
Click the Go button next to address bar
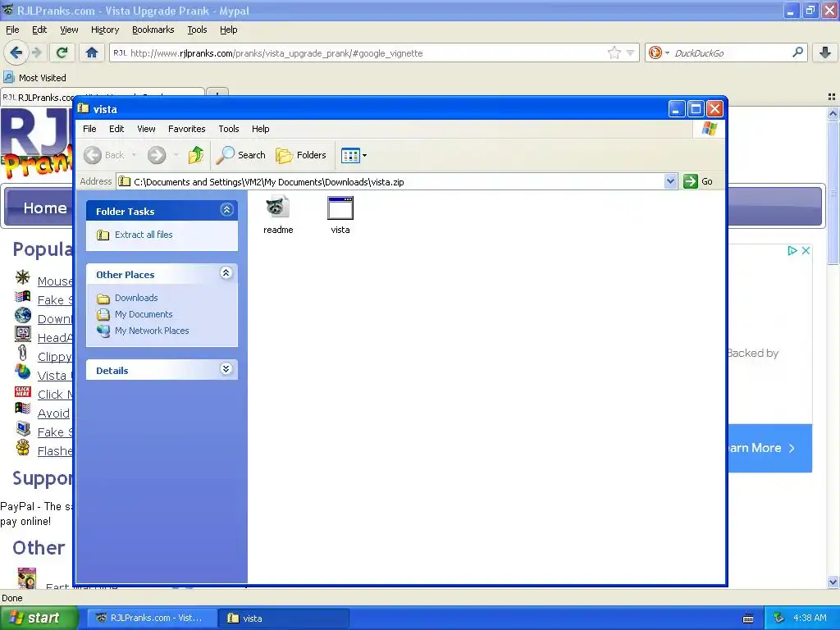698,181
